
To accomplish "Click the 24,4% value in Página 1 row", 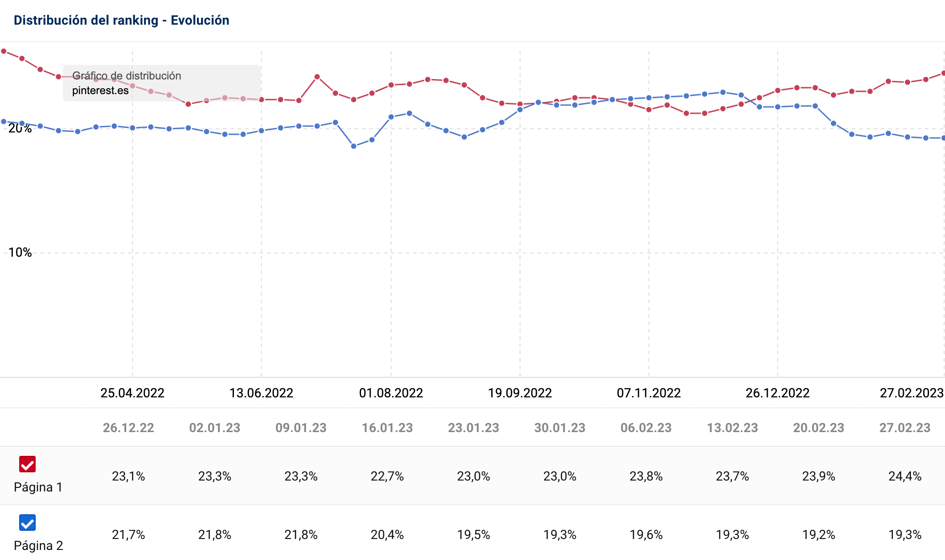I will [x=905, y=476].
